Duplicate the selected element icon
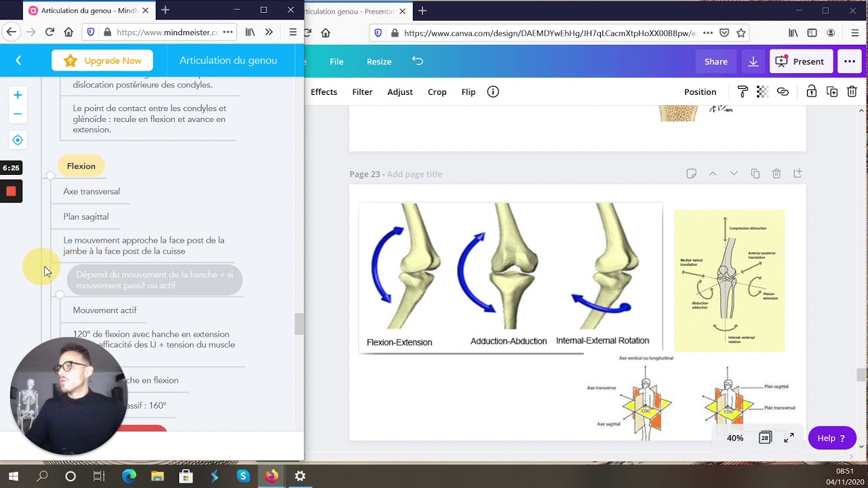 (832, 91)
